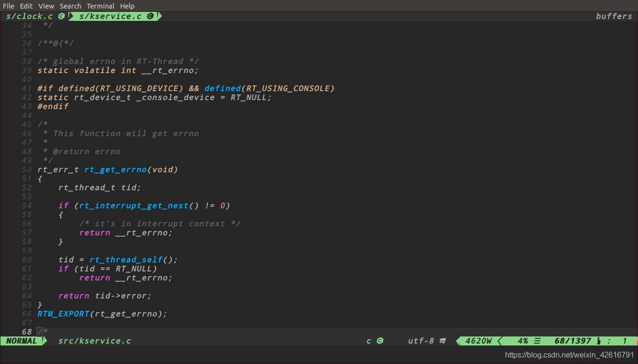The image size is (638, 364).
Task: Click the NORMAL mode indicator
Action: pos(21,341)
